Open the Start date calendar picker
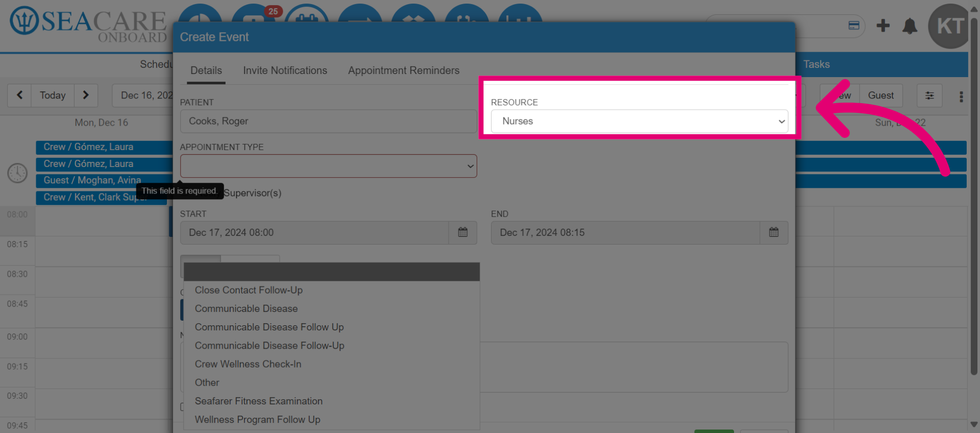980x433 pixels. click(x=463, y=233)
